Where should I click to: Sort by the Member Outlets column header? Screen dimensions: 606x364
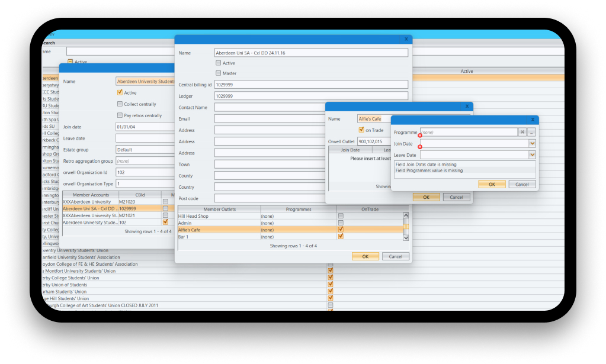[x=219, y=209]
